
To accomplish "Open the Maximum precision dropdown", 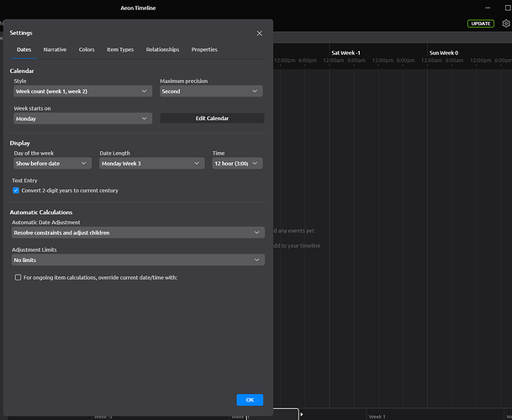I will coord(211,92).
